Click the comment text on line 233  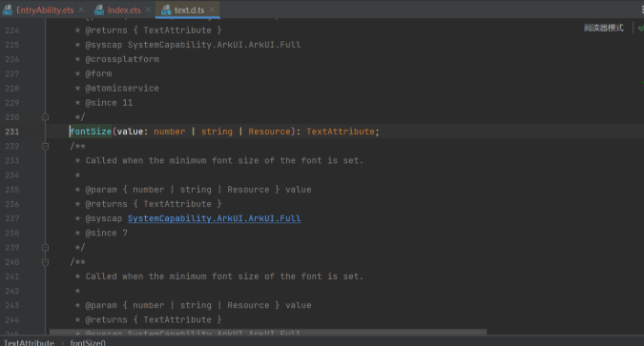tap(224, 160)
